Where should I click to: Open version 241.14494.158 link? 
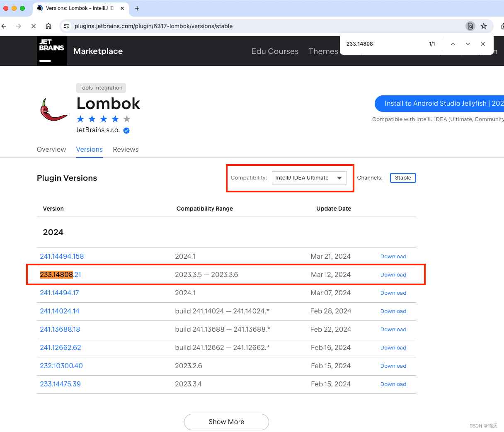click(62, 256)
